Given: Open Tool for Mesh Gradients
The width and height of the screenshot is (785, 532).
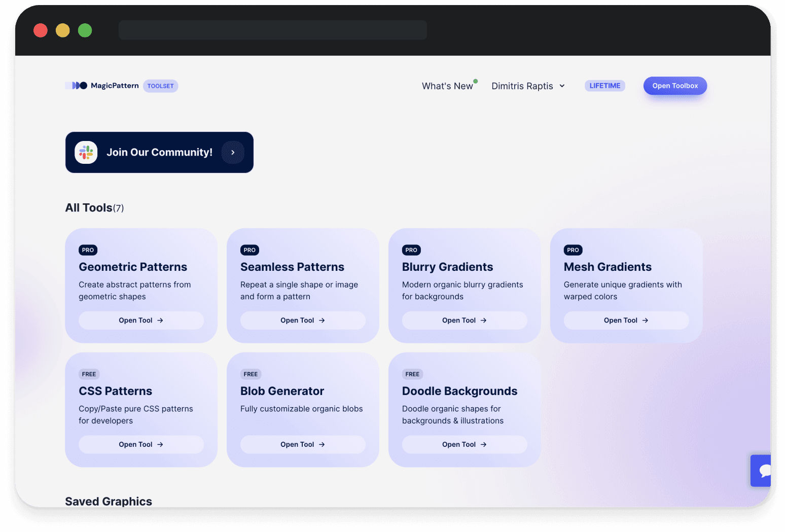Looking at the screenshot, I should click(x=626, y=321).
